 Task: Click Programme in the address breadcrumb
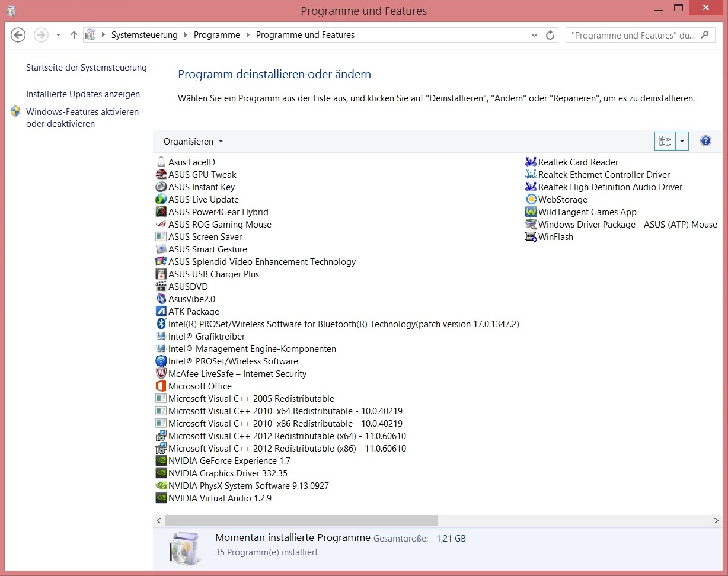(x=217, y=35)
